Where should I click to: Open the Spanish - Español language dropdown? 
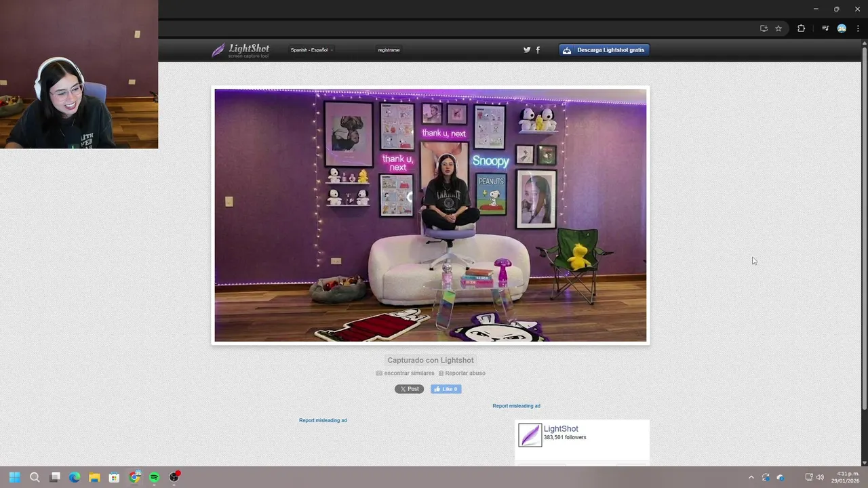[311, 50]
